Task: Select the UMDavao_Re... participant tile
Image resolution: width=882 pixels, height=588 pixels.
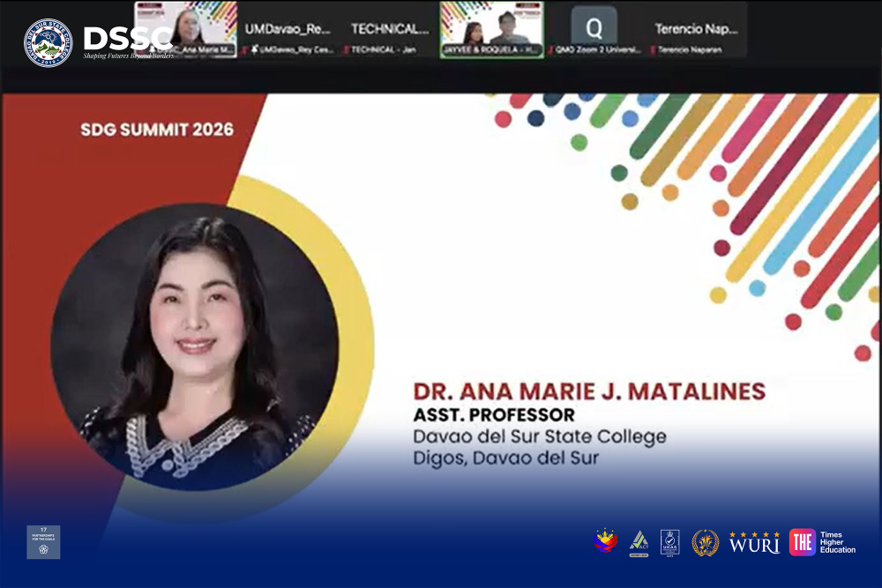Action: coord(288,29)
